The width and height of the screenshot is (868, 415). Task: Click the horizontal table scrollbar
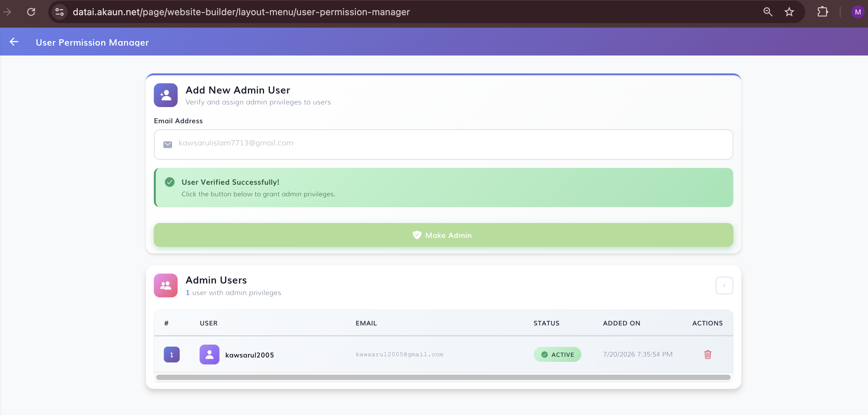tap(443, 377)
